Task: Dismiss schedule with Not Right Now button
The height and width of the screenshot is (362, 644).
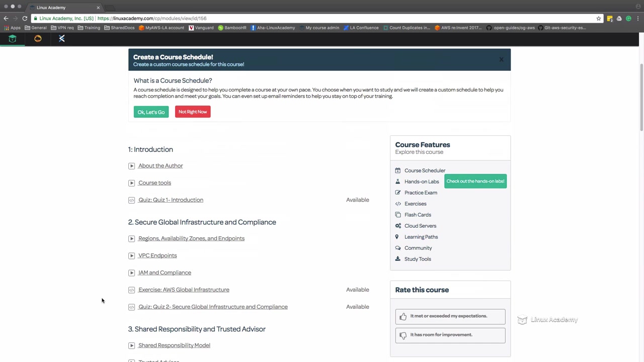Action: tap(193, 112)
